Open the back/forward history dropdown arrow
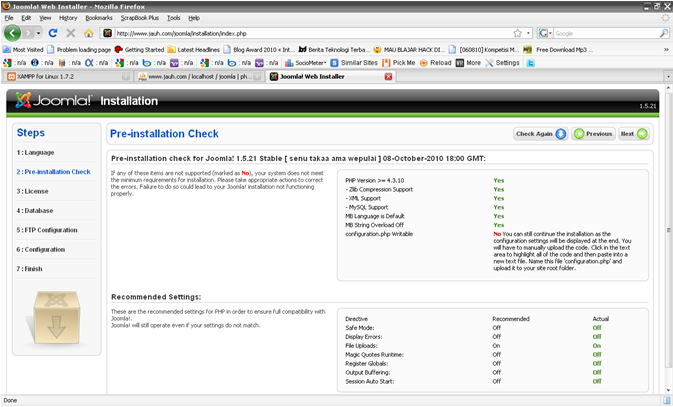 tap(38, 33)
